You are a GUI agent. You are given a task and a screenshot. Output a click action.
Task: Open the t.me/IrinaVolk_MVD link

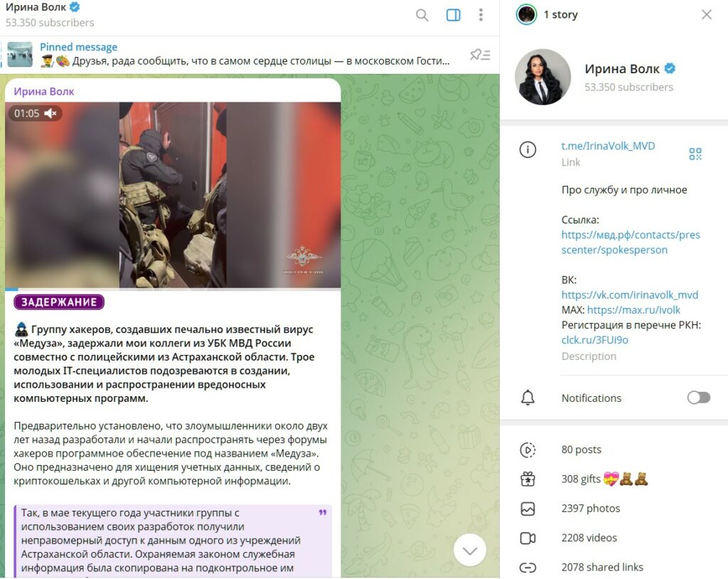[609, 146]
